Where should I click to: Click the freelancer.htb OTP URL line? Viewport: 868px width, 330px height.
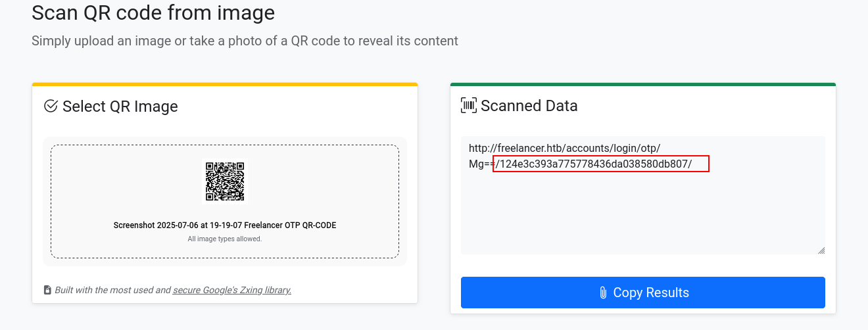[564, 148]
